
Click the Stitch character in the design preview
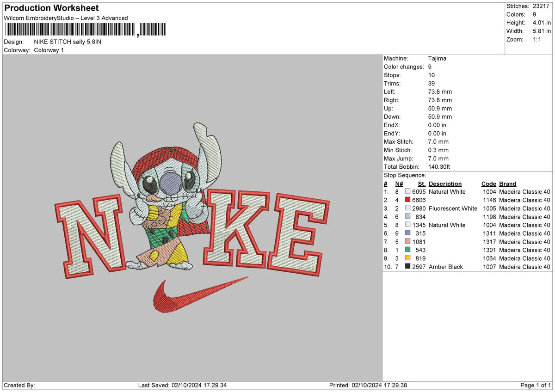click(166, 196)
